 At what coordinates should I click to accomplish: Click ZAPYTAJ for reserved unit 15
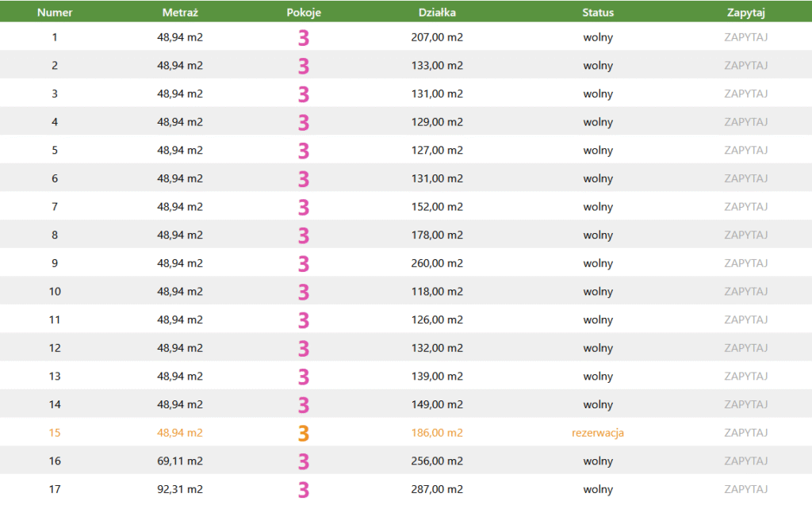(745, 433)
